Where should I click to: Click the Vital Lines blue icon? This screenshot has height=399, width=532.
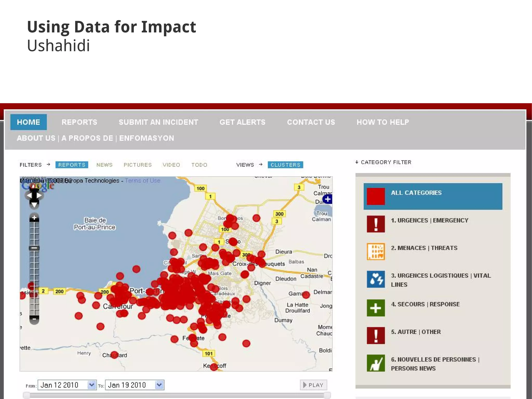[376, 279]
